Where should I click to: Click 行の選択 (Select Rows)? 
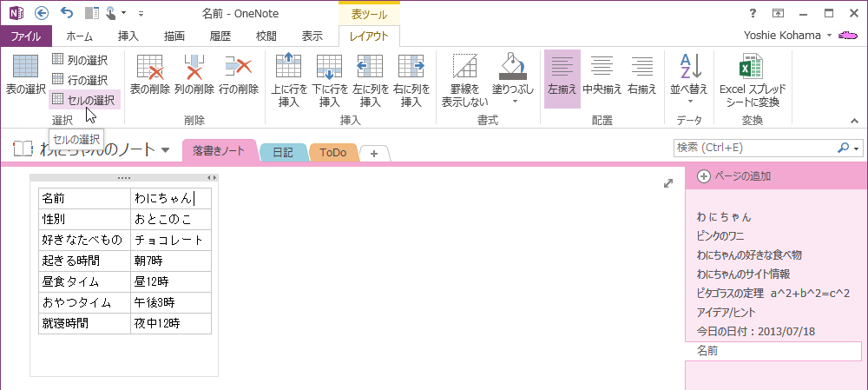81,80
